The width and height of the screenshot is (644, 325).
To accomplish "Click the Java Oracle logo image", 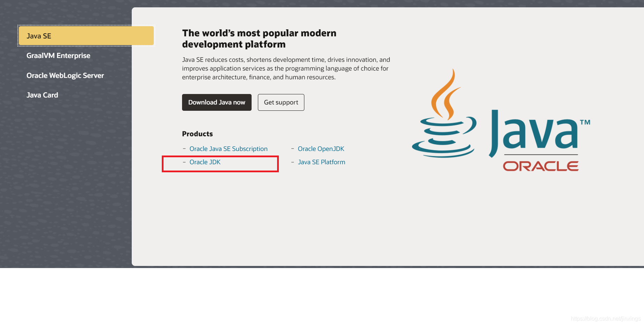I will point(501,120).
